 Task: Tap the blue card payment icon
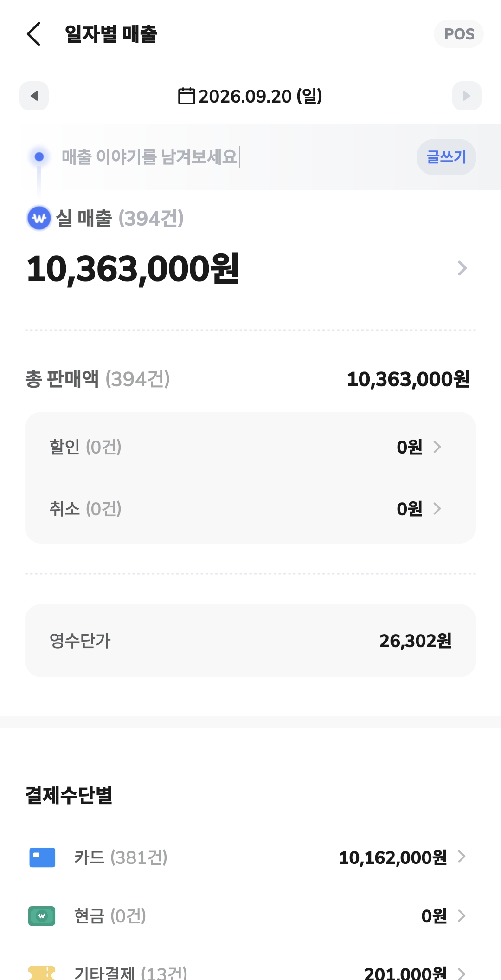point(42,857)
